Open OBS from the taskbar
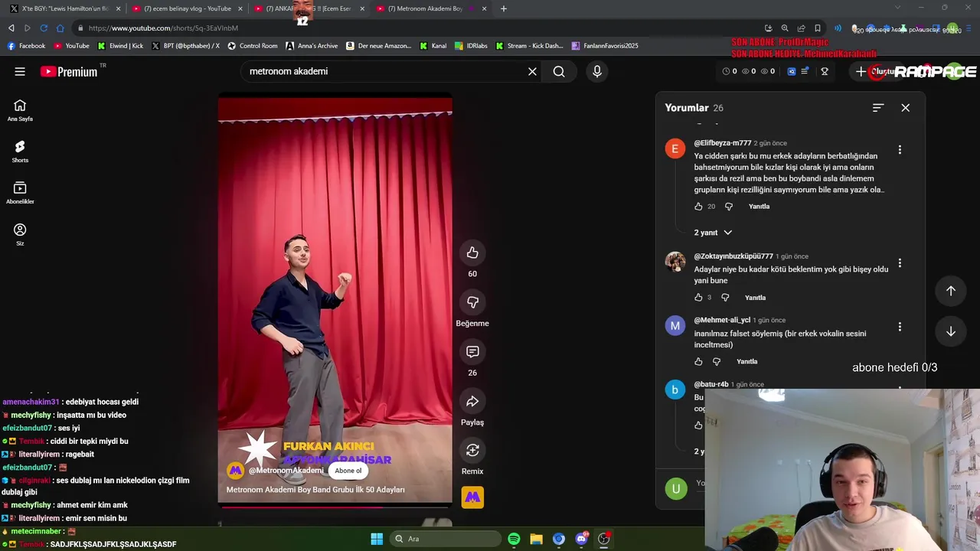 pyautogui.click(x=603, y=539)
